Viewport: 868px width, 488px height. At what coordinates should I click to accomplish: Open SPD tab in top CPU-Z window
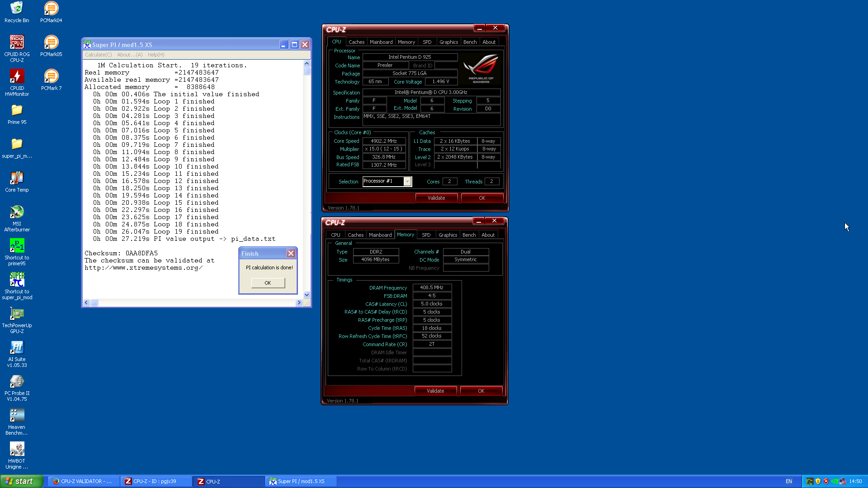click(x=427, y=42)
